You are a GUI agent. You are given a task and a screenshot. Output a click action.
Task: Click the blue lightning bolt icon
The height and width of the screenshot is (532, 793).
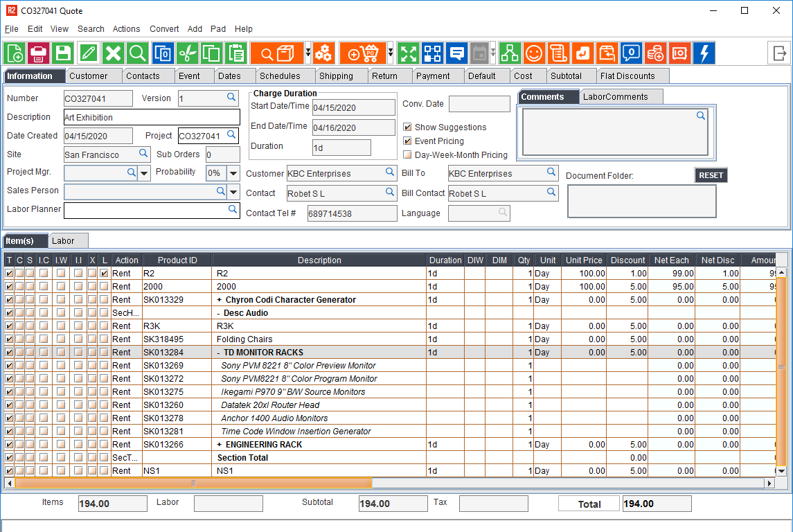[x=704, y=53]
